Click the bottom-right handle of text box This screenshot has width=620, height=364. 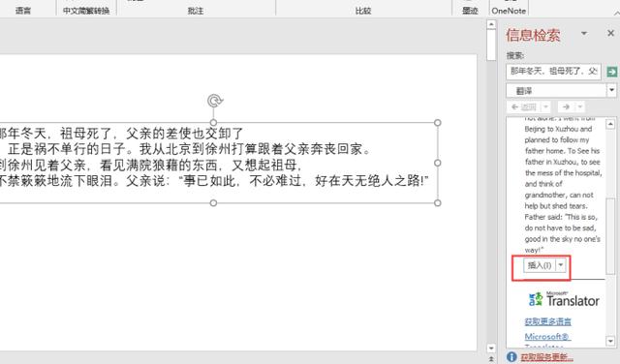[x=437, y=202]
